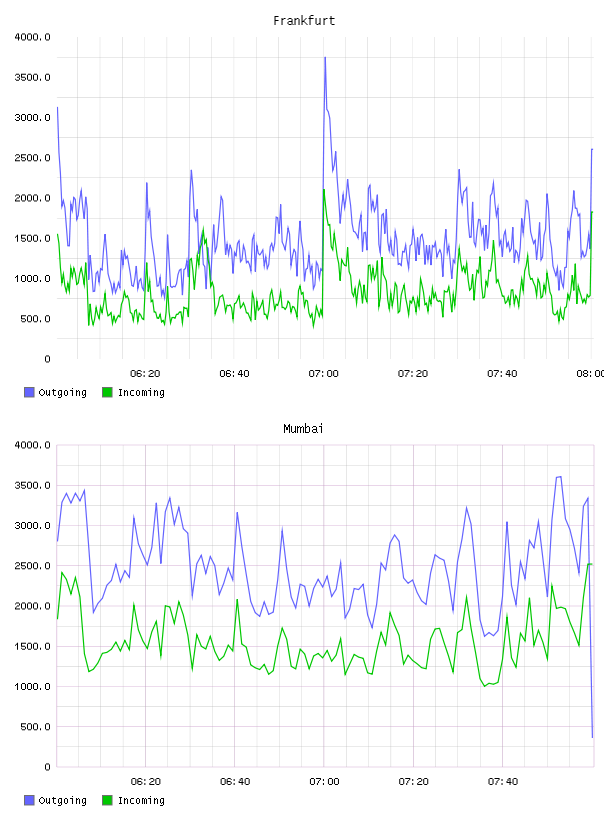Click the 2000.0 y-axis label in Frankfurt chart
Viewport: 608px width, 816px height.
[32, 198]
